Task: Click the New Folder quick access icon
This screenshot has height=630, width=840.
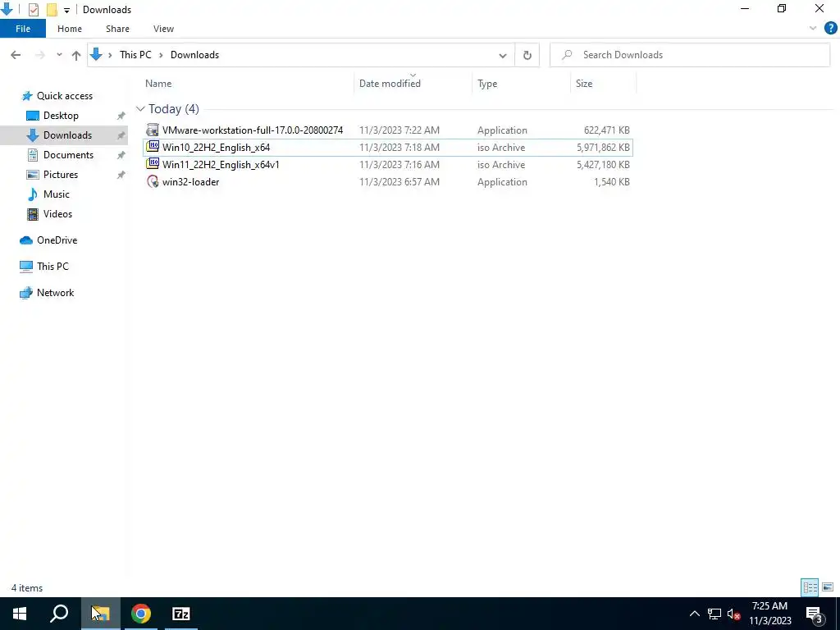Action: click(x=52, y=10)
